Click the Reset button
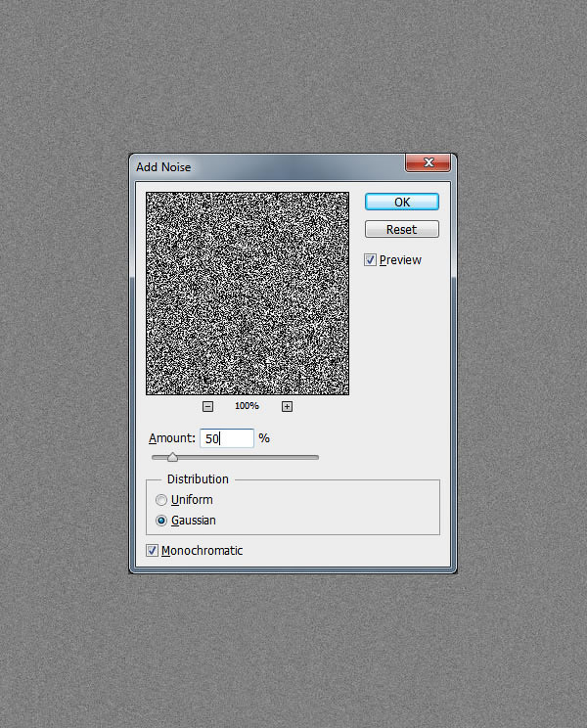587x728 pixels. pos(402,229)
